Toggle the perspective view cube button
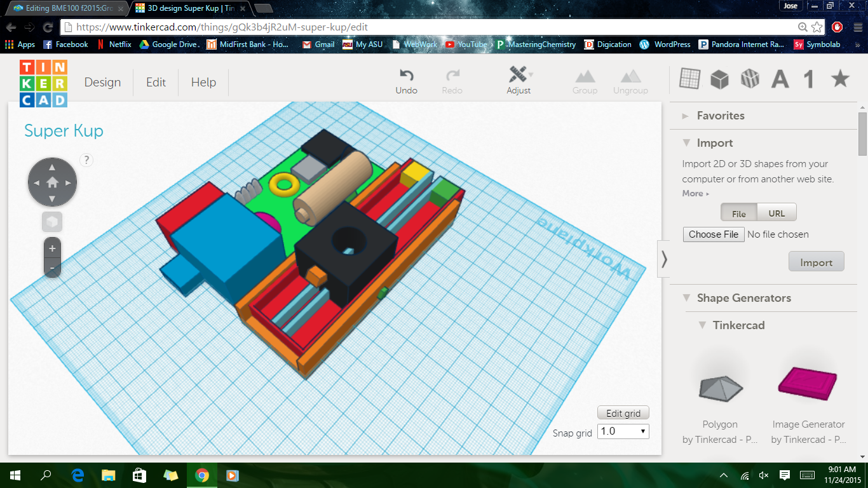The image size is (868, 488). pos(52,222)
